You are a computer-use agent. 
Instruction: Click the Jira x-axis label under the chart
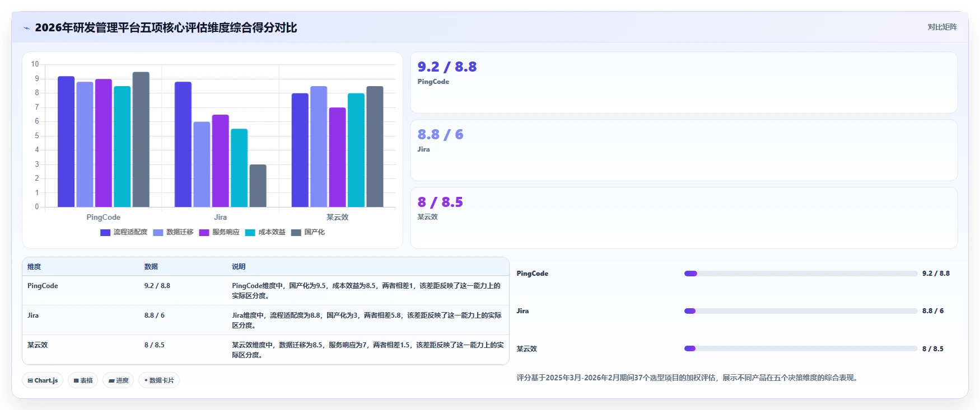(221, 217)
